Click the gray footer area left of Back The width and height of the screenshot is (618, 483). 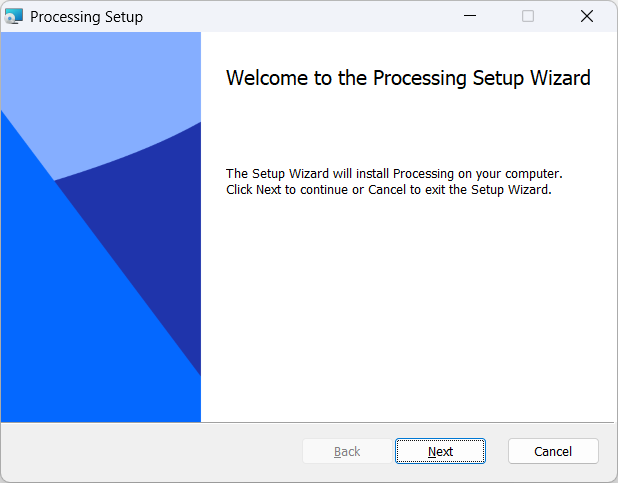150,451
